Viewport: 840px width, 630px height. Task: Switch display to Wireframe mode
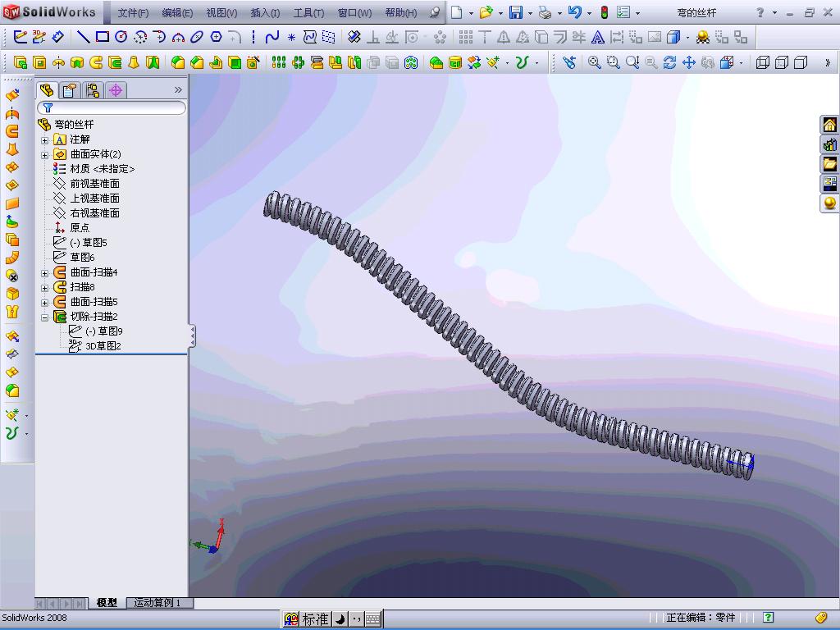[762, 62]
